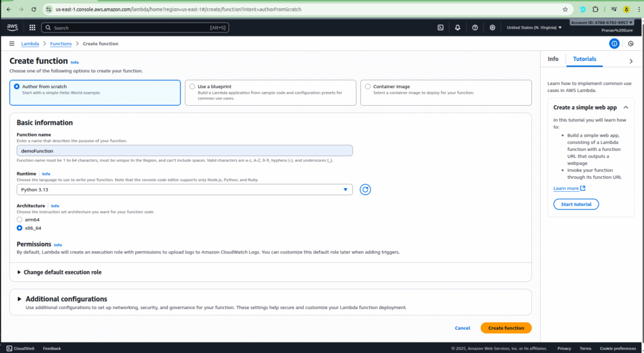The width and height of the screenshot is (644, 353).
Task: Click the Function name input field
Action: [184, 150]
